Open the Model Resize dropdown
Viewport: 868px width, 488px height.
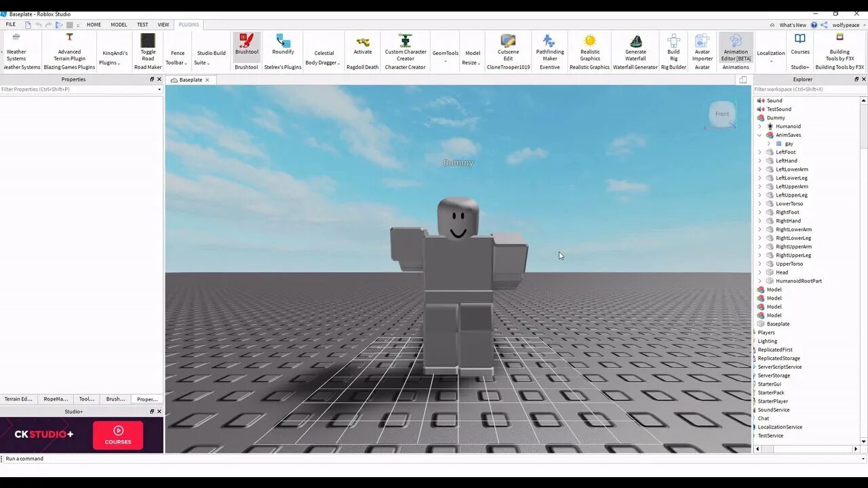[x=472, y=58]
